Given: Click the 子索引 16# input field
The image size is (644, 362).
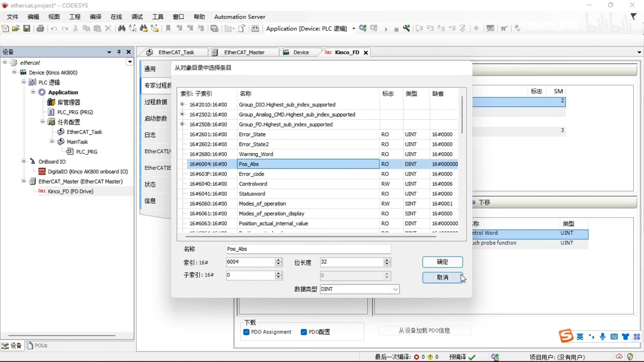Looking at the screenshot, I should (x=251, y=275).
